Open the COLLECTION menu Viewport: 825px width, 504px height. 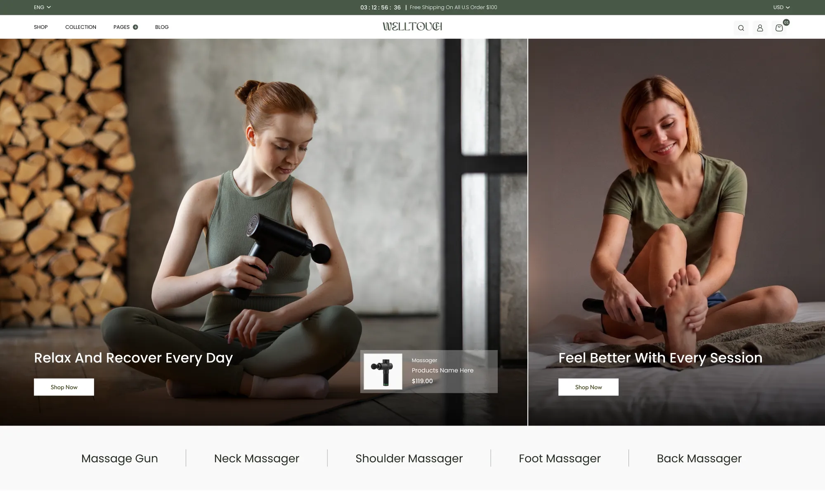[x=80, y=27]
